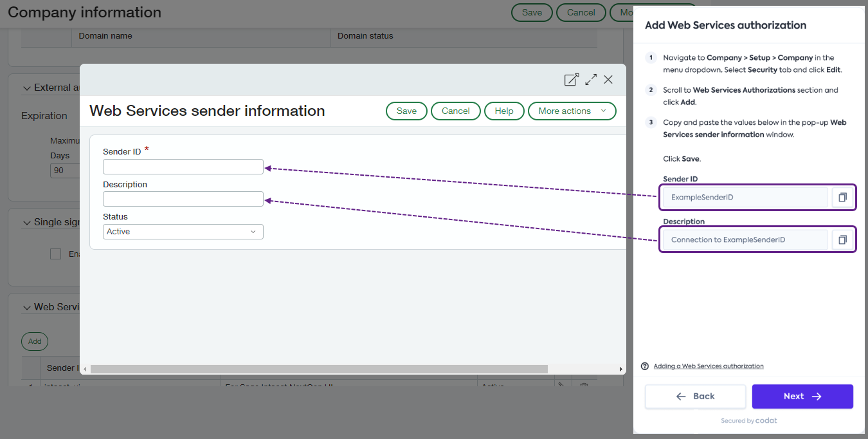This screenshot has width=868, height=439.
Task: Close the Web Services sender information dialog
Action: coord(608,79)
